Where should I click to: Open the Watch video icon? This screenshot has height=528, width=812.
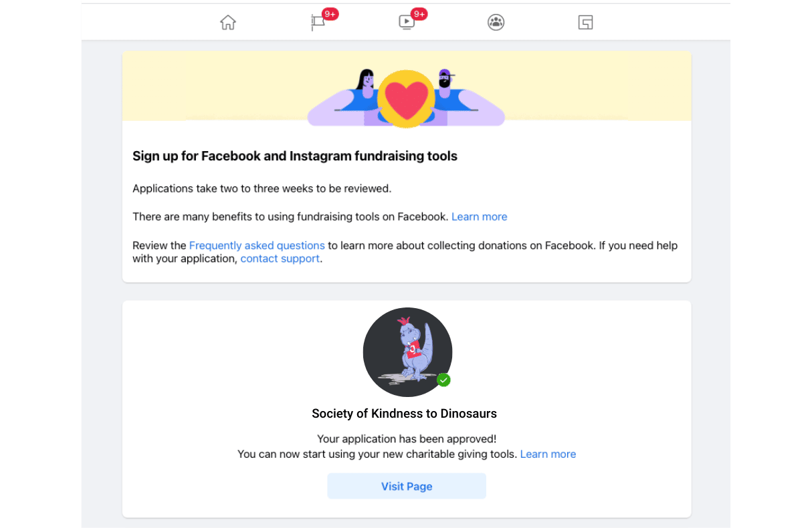(407, 22)
